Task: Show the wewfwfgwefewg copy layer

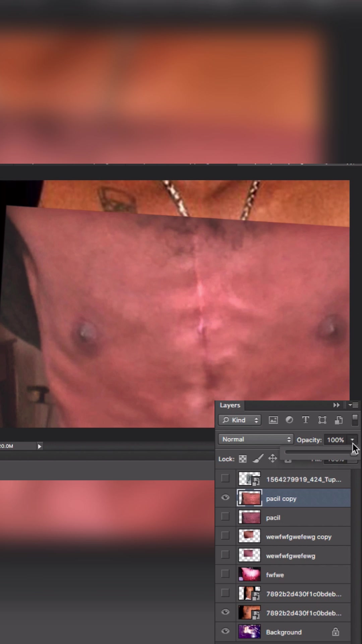Action: pos(225,536)
